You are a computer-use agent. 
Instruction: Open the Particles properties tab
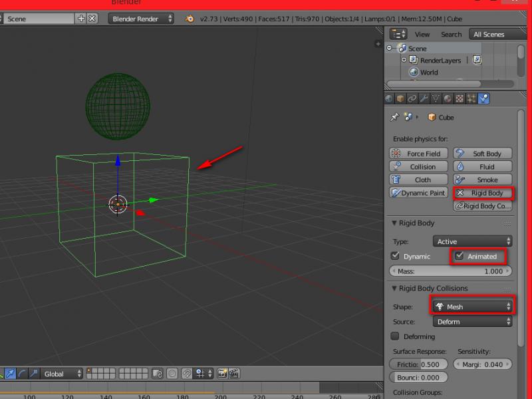click(471, 98)
